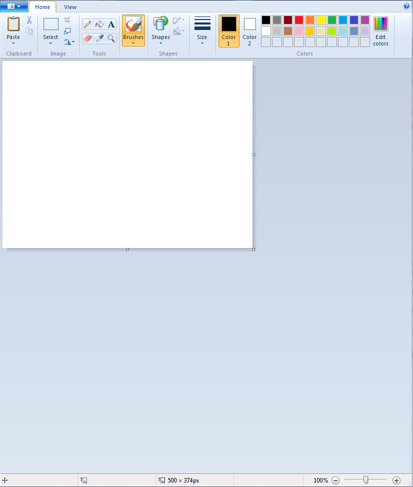Pick the purple color swatch

coord(365,20)
